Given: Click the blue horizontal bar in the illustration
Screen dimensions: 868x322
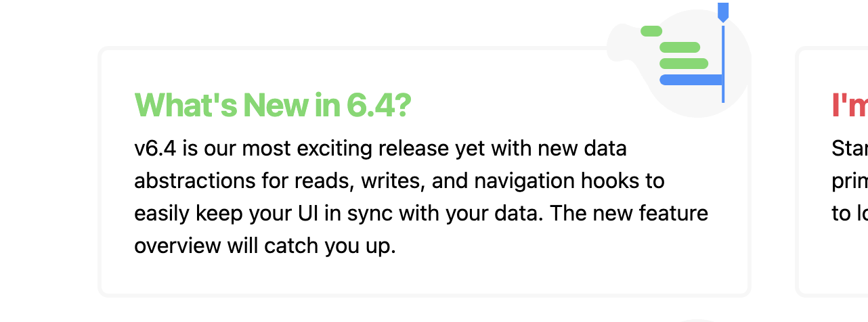Looking at the screenshot, I should pyautogui.click(x=691, y=80).
